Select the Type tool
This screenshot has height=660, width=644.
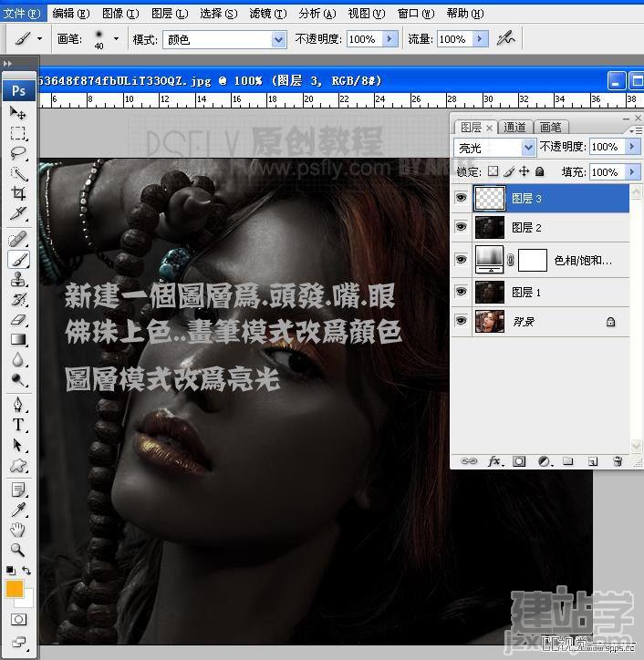(17, 424)
